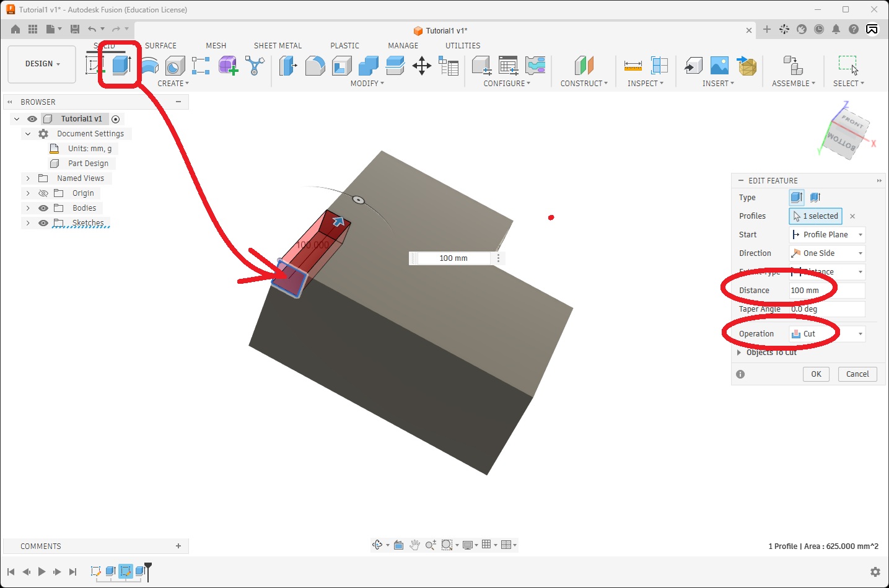The width and height of the screenshot is (889, 588).
Task: Open the Operation dropdown showing Cut
Action: pyautogui.click(x=827, y=334)
